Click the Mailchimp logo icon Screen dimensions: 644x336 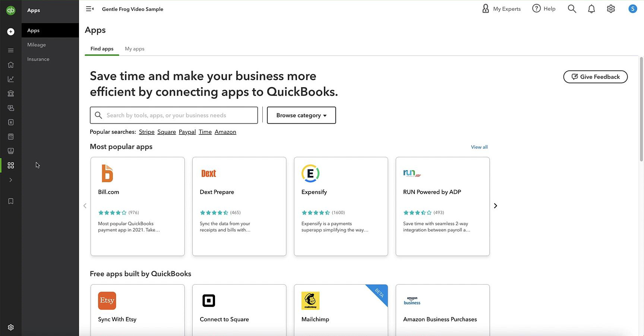[310, 301]
